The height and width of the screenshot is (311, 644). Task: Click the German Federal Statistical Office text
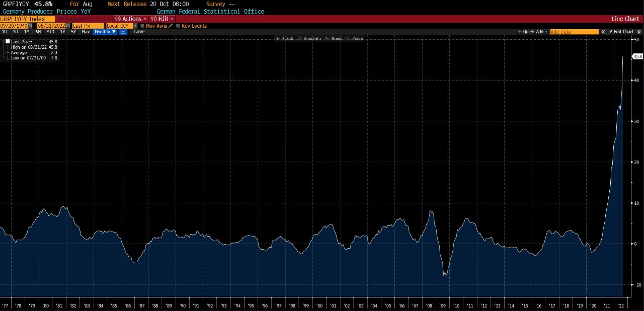pos(210,11)
